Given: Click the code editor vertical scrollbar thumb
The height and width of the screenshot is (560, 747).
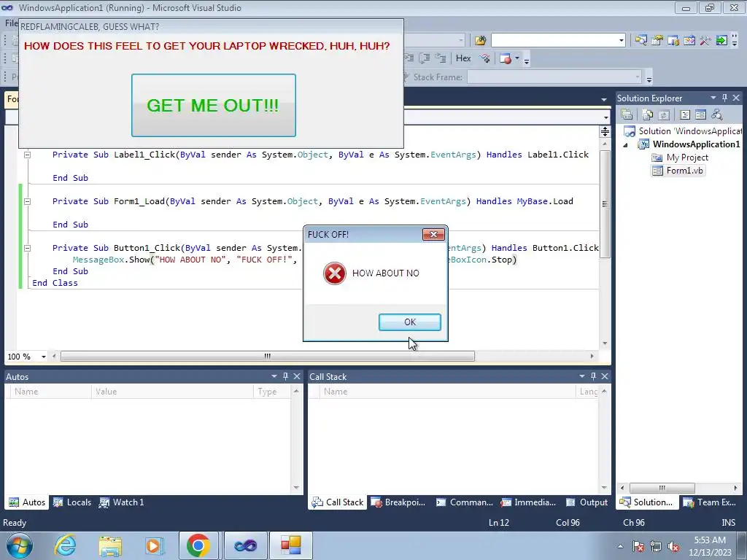Looking at the screenshot, I should (x=605, y=204).
